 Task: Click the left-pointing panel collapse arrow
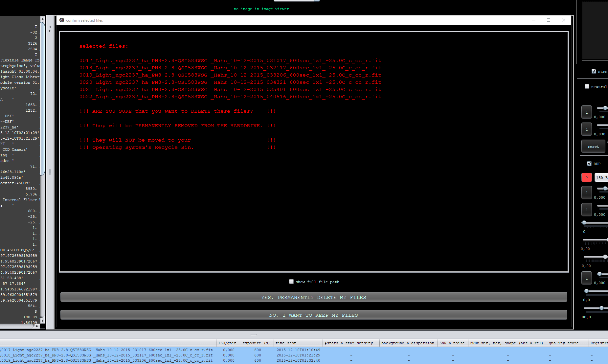point(50,27)
